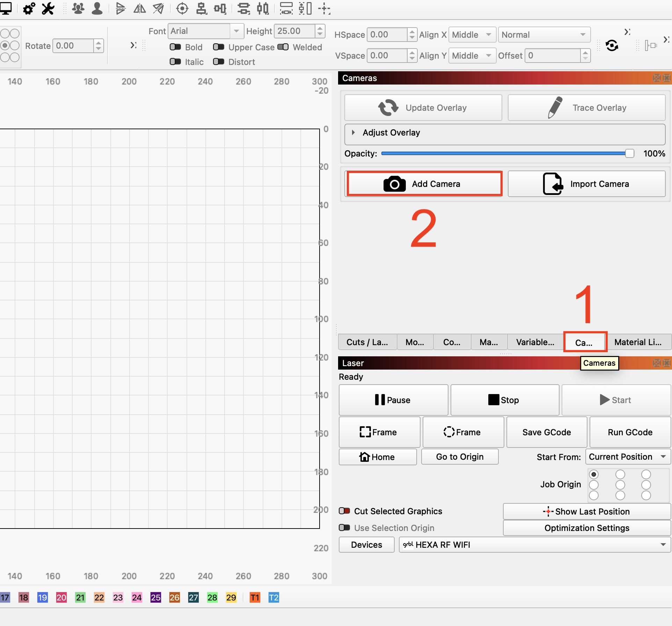Screen dimensions: 672x626
Task: Click the Mirror Across Line icon
Action: [x=159, y=8]
